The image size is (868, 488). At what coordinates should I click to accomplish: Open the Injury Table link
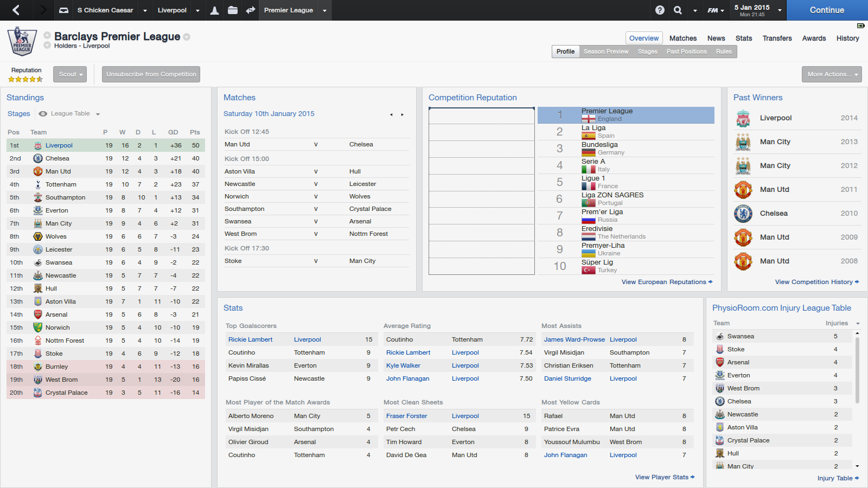[x=838, y=478]
